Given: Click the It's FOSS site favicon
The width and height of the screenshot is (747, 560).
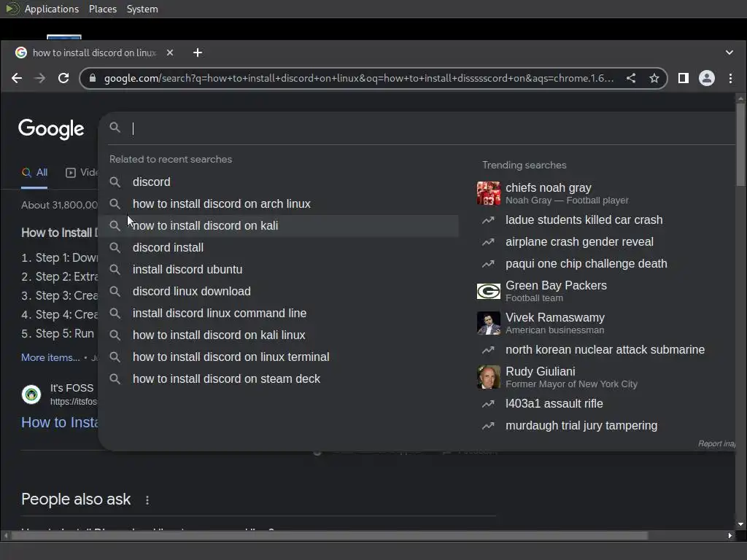Looking at the screenshot, I should coord(31,394).
